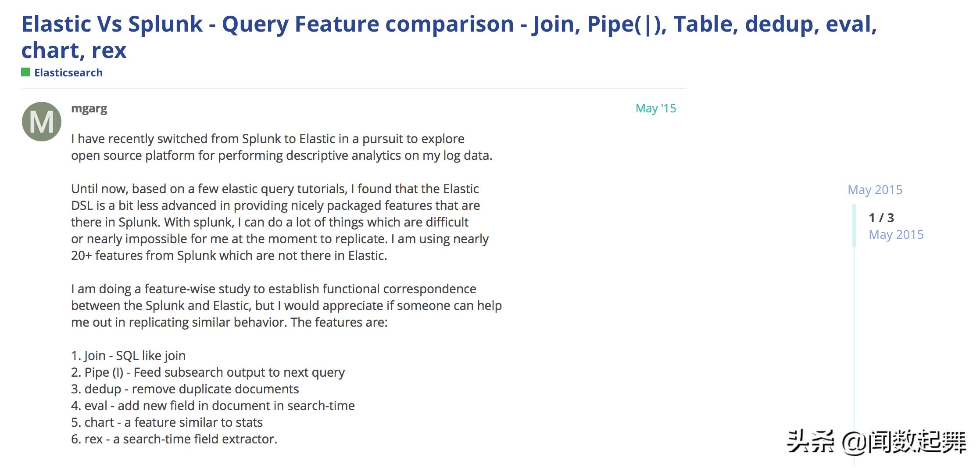Click the Join - SQL like join item
980x468 pixels.
click(x=129, y=356)
